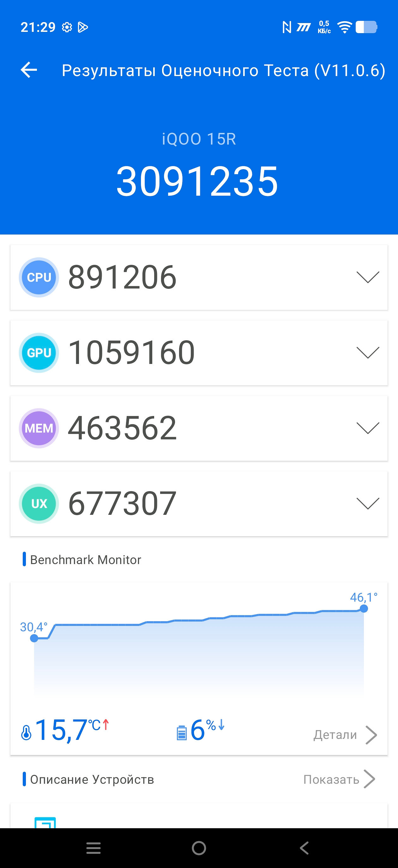This screenshot has height=868, width=398.
Task: Tap Показать to show device description
Action: coord(339,779)
